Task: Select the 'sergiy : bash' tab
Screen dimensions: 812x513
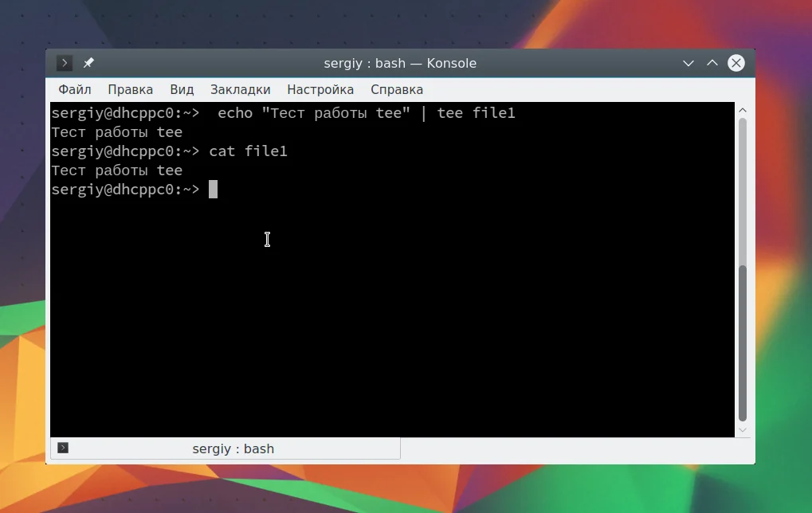Action: click(226, 448)
